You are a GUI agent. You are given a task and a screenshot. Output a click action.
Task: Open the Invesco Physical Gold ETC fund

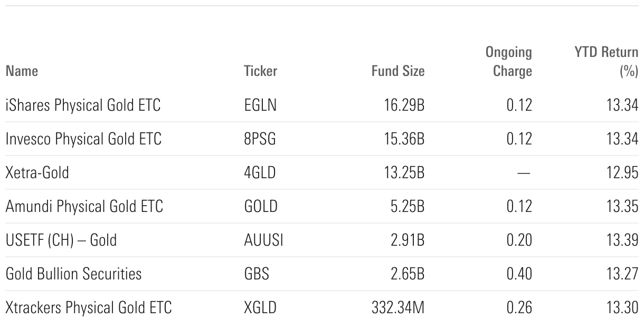pyautogui.click(x=83, y=139)
